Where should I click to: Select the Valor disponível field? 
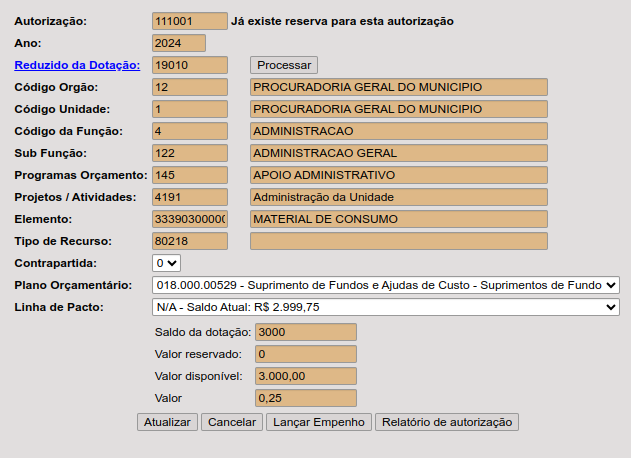coord(306,376)
